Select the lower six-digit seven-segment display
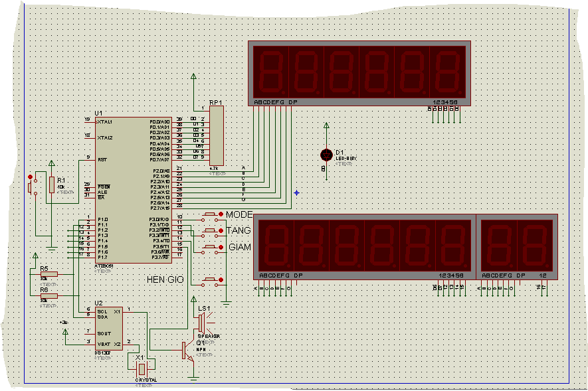This screenshot has width=588, height=391. pos(365,247)
